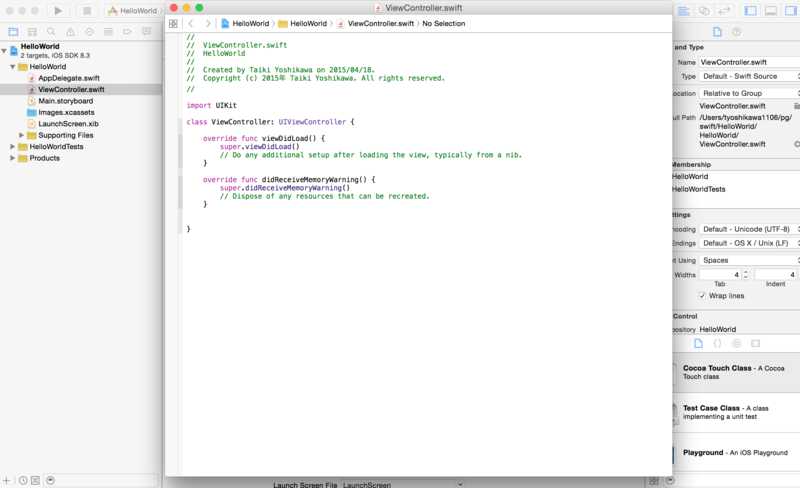
Task: Click No Selection in jump bar
Action: coord(444,23)
